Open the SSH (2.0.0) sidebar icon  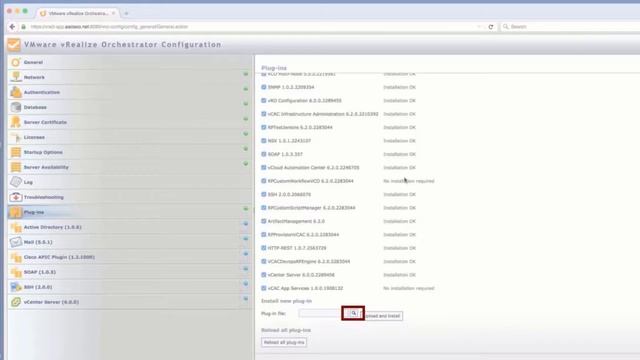[x=16, y=287]
